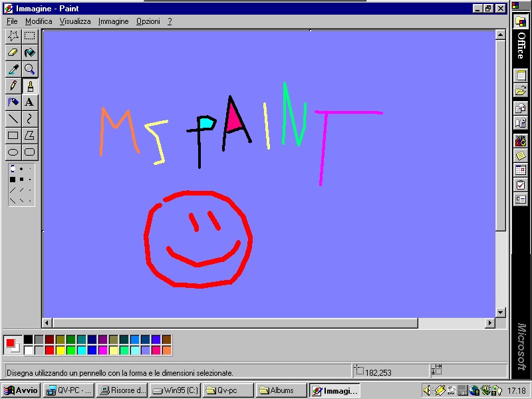The width and height of the screenshot is (532, 399).
Task: Select the white color swatch
Action: [29, 350]
